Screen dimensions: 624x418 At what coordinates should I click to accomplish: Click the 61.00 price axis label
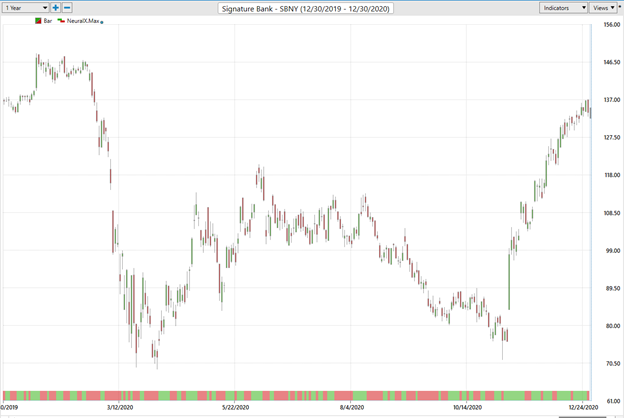click(x=612, y=401)
